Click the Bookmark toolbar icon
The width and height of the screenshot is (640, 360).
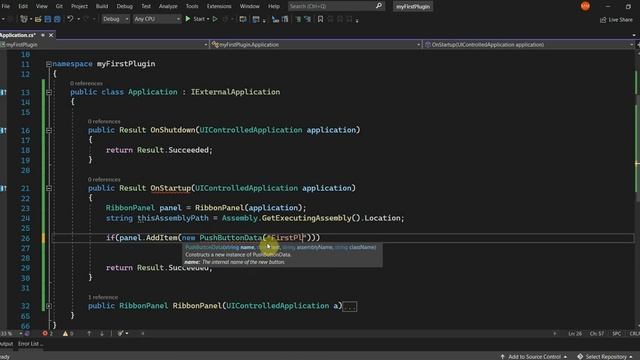[x=320, y=19]
